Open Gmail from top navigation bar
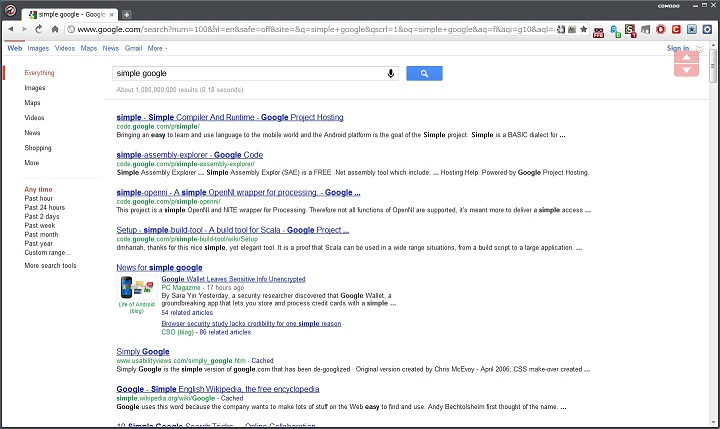The width and height of the screenshot is (720, 429). [x=134, y=48]
